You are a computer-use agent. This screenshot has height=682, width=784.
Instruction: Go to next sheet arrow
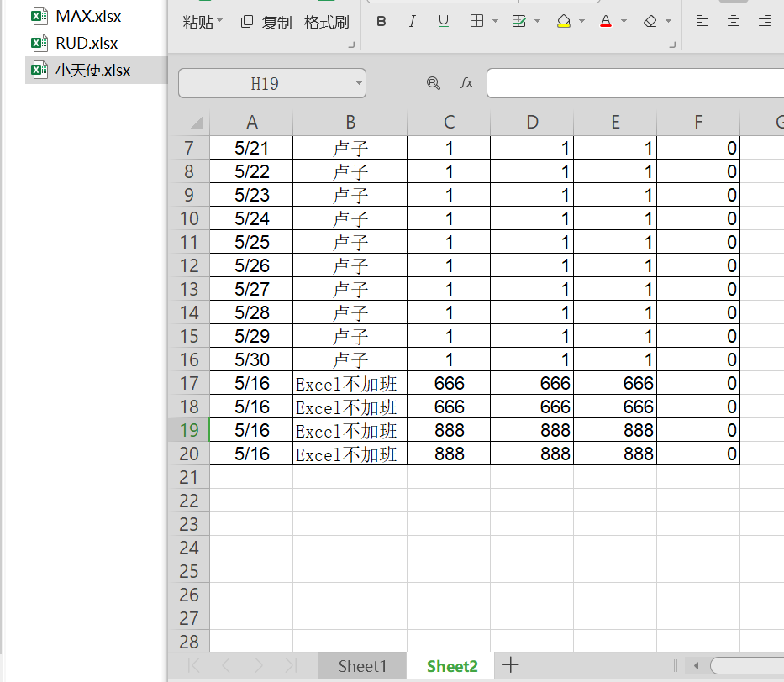(x=258, y=665)
